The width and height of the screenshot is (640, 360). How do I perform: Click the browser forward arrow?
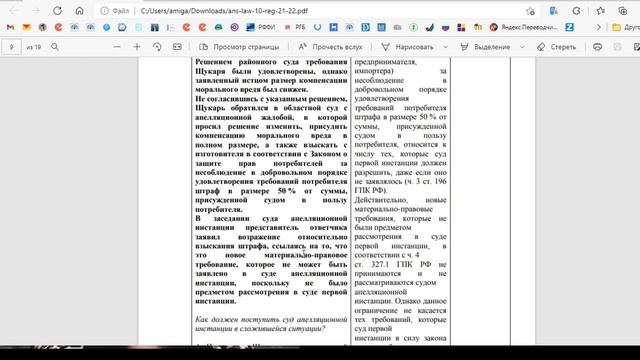click(x=36, y=11)
